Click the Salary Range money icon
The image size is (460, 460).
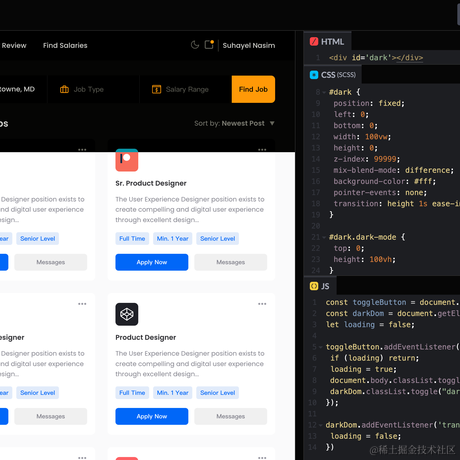point(156,89)
